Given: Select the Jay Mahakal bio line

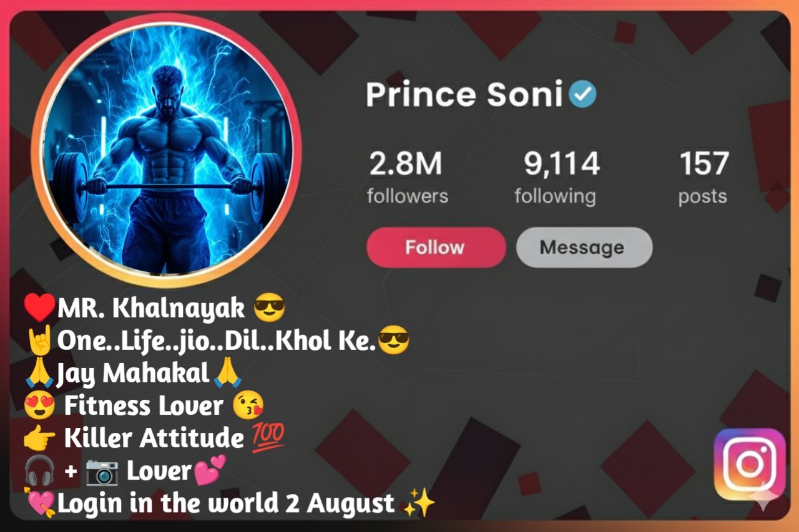Looking at the screenshot, I should [134, 373].
